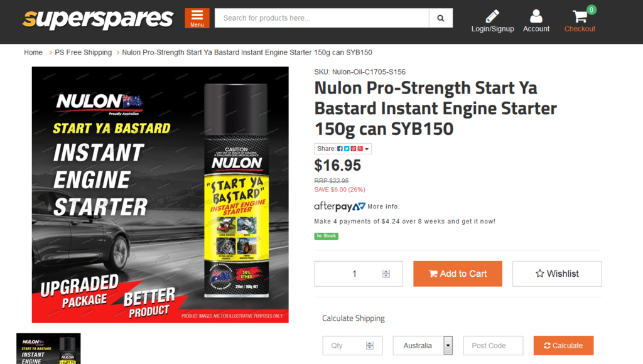Go to Home breadcrumb
643x364 pixels.
33,53
